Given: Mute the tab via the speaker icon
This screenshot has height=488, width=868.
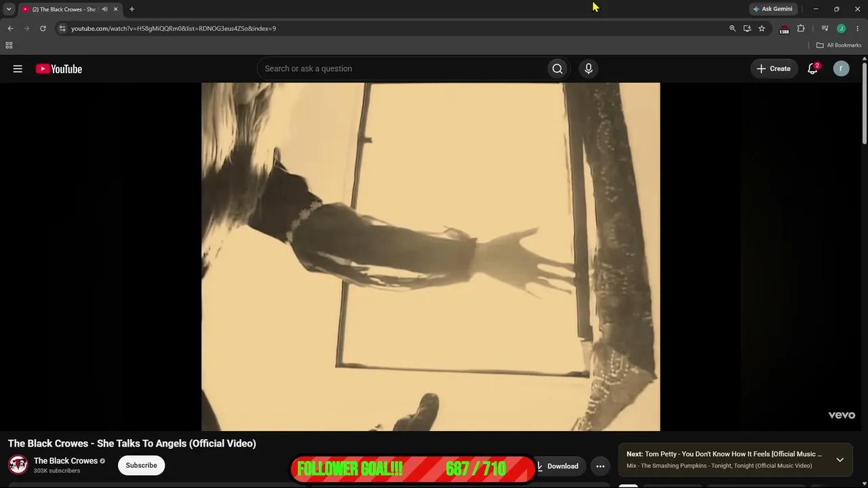Looking at the screenshot, I should (x=104, y=9).
